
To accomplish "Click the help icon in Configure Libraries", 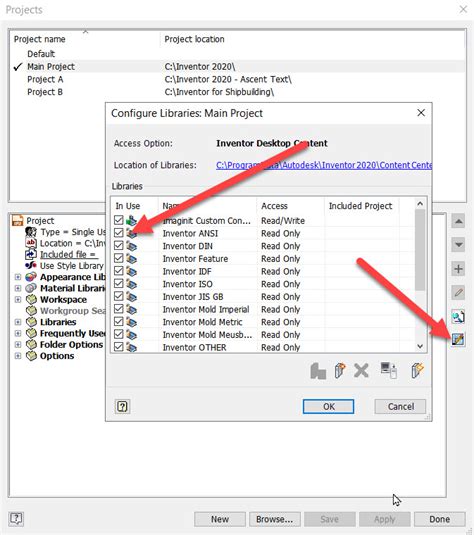I will tap(123, 407).
